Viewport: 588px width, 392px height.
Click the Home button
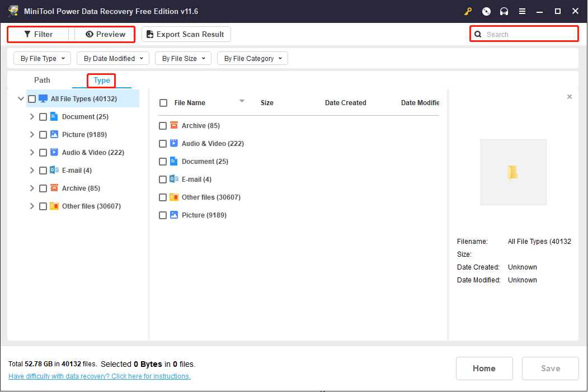(484, 368)
